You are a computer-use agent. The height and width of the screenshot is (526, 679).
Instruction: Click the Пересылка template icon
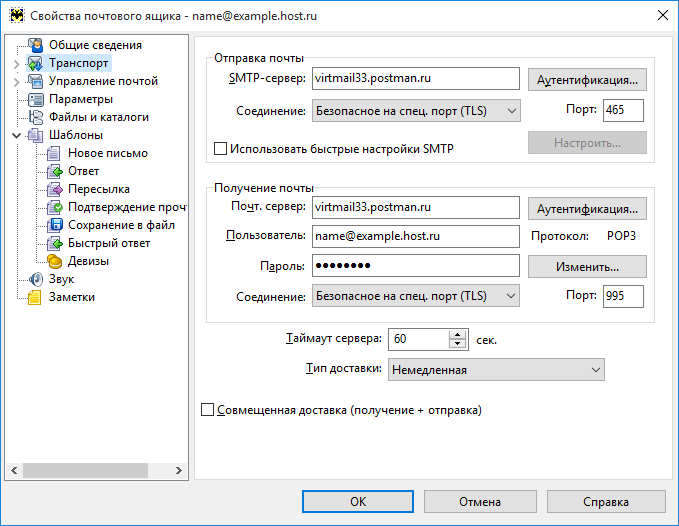coord(55,189)
